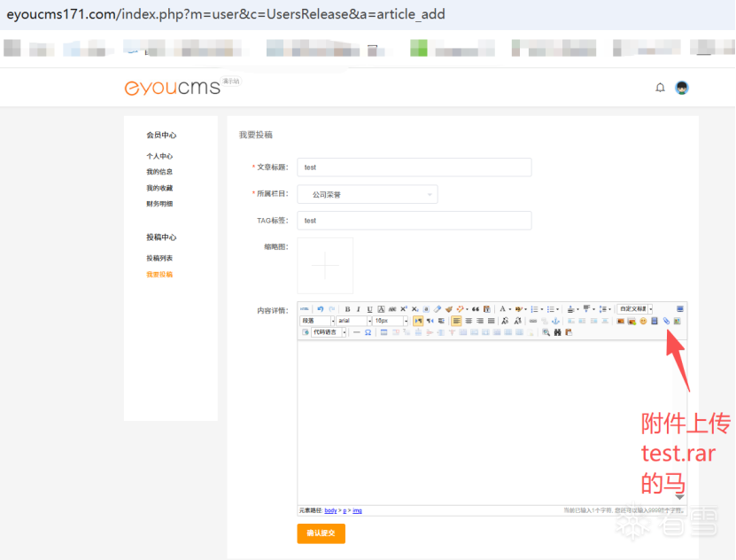Open font color dropdown arrow
Viewport: 736px width, 560px height.
(510, 309)
